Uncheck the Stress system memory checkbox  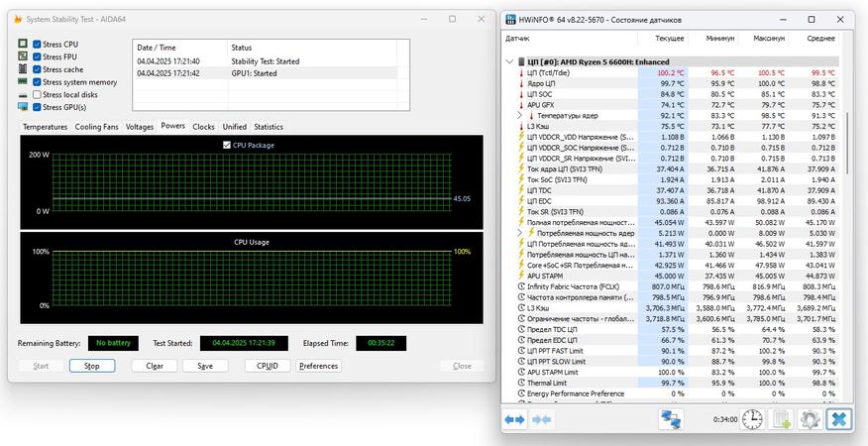(x=37, y=82)
